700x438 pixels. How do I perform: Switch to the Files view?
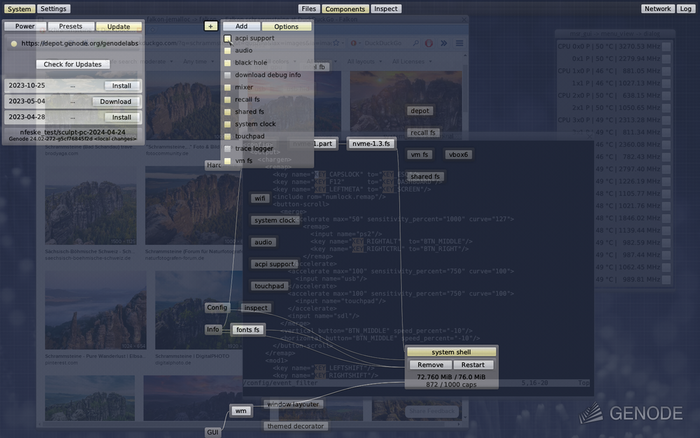click(x=308, y=8)
